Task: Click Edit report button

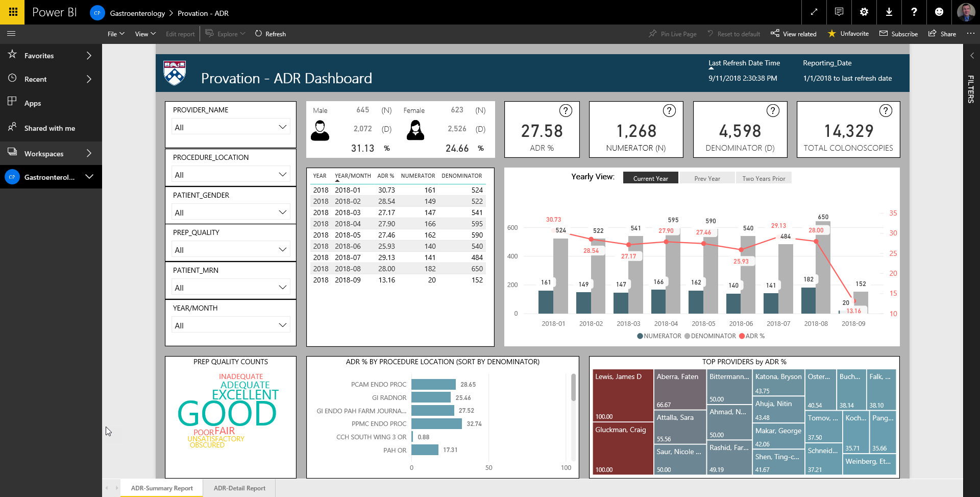Action: point(180,34)
